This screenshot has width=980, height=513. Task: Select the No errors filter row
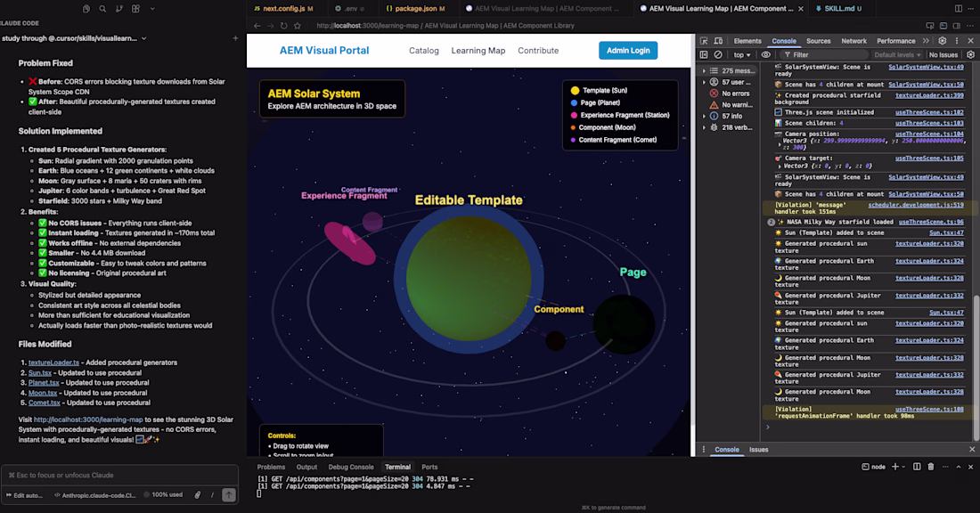tap(730, 94)
